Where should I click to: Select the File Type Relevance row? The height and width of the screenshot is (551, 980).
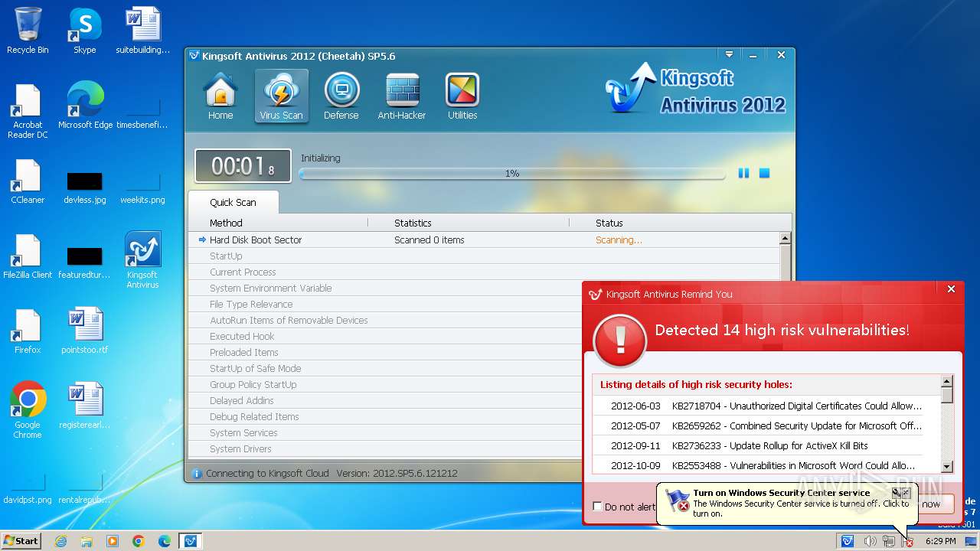click(385, 304)
